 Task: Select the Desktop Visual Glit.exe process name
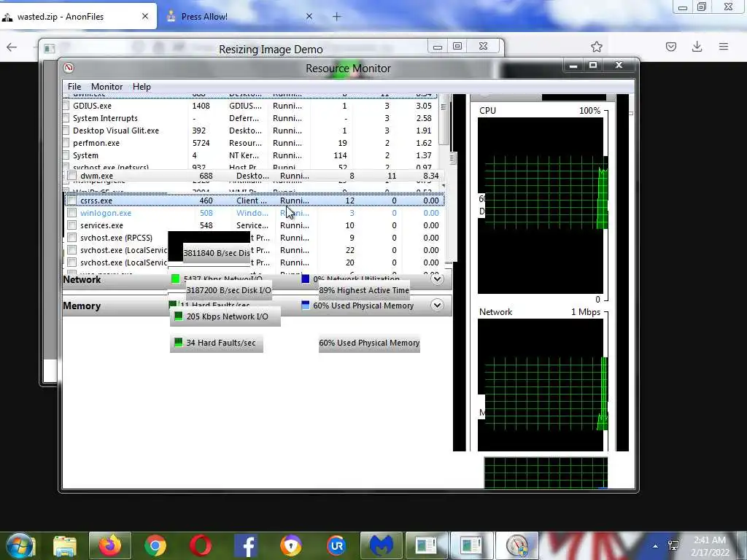pos(116,131)
